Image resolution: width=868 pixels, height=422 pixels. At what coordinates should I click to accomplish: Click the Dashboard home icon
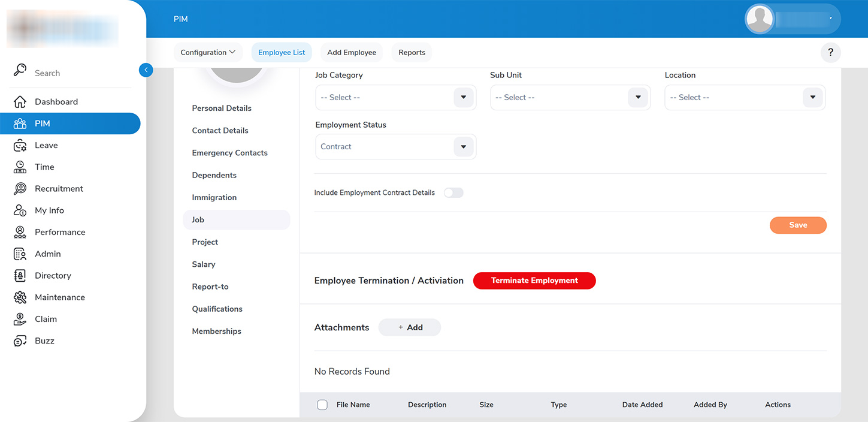[20, 102]
